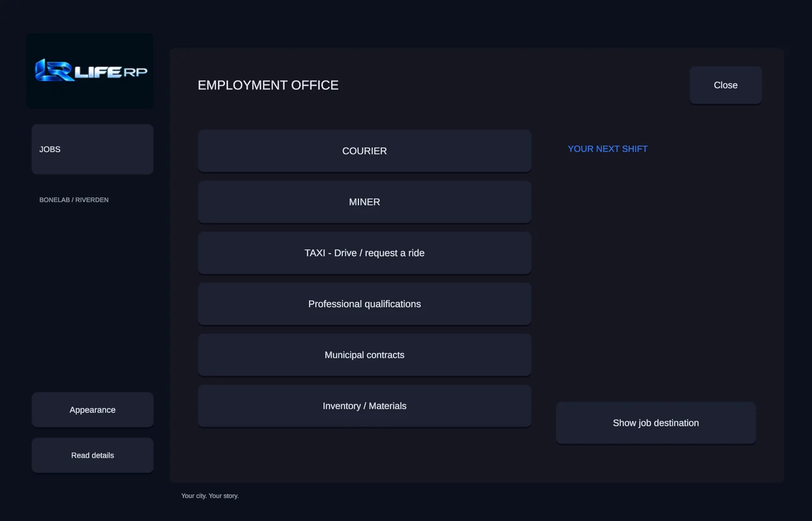
Task: Click the YOUR NEXT SHIFT heading
Action: pyautogui.click(x=607, y=149)
